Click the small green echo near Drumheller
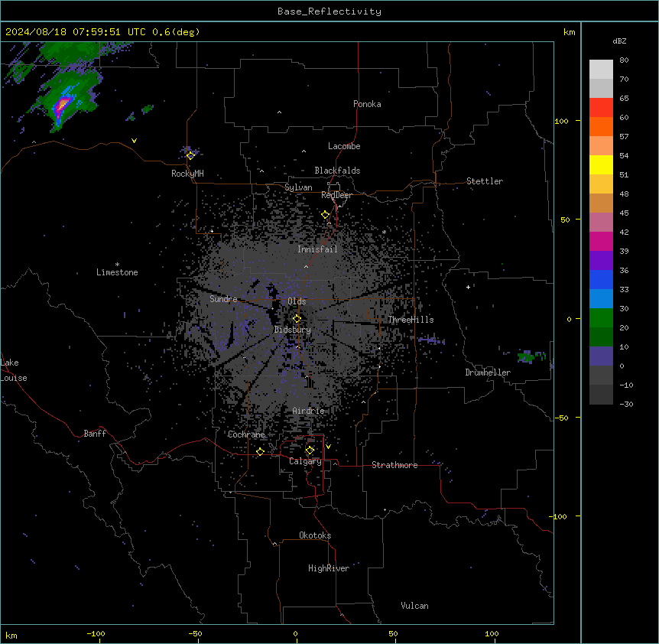Screen dimensions: 659x644 point(526,357)
